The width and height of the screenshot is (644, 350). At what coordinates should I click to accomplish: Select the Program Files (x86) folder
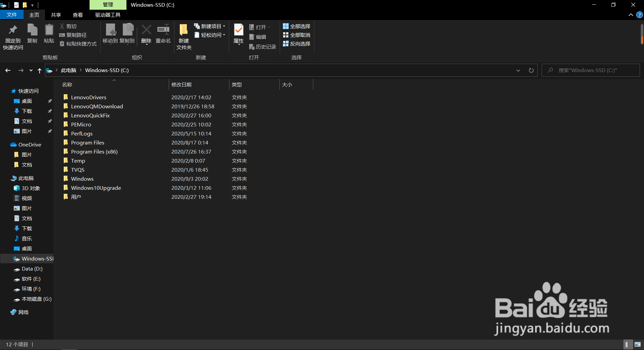tap(94, 152)
